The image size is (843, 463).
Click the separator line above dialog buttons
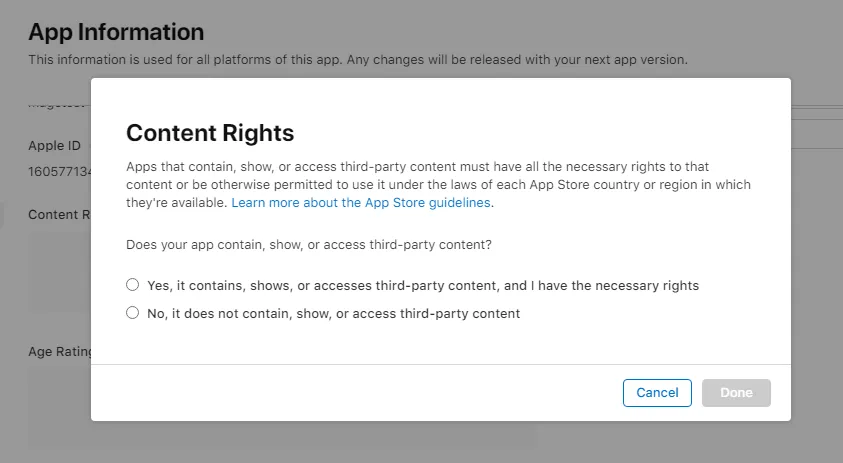click(x=441, y=365)
